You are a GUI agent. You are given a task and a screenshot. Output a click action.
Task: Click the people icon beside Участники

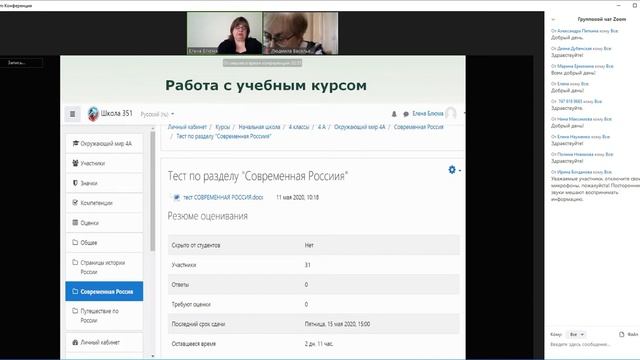[75, 163]
